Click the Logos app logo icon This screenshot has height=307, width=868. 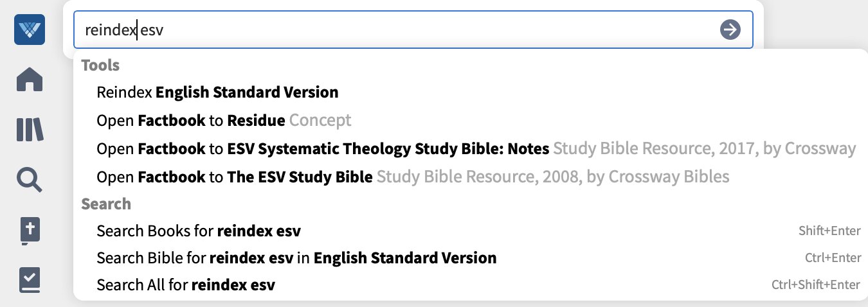pos(30,30)
